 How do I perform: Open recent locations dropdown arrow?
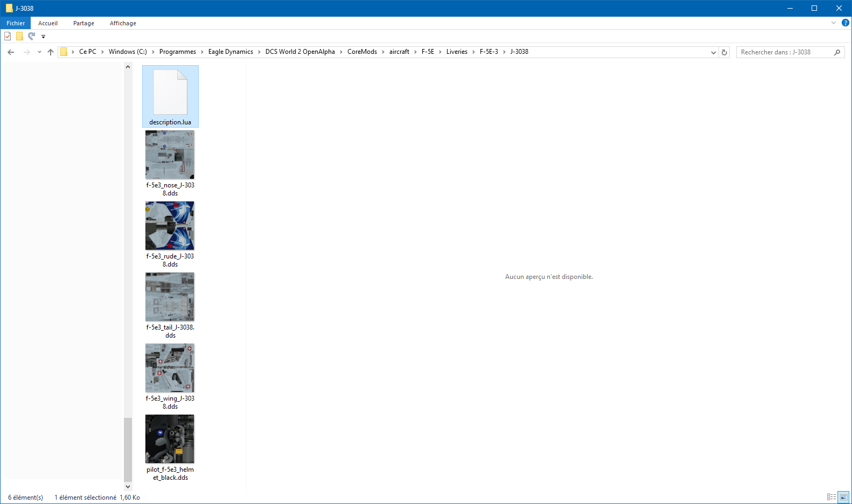tap(39, 52)
